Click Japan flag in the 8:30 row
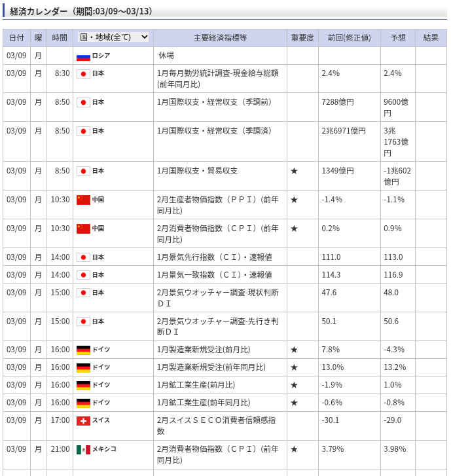The image size is (451, 476). (x=83, y=74)
